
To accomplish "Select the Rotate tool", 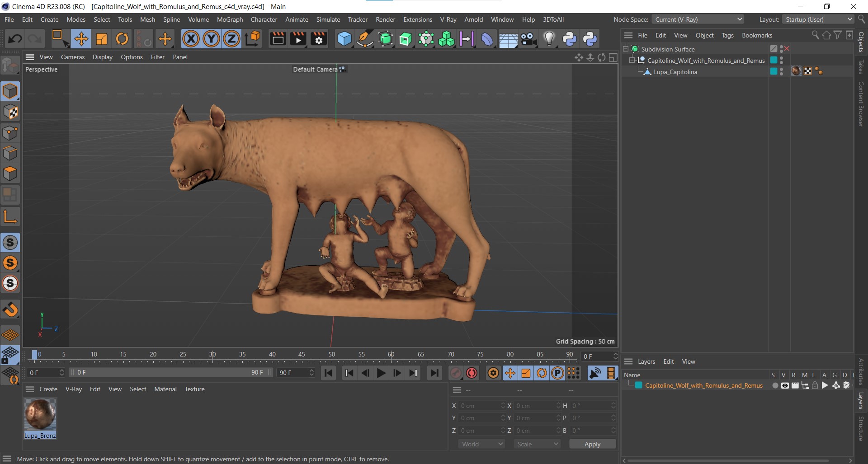I will coord(122,39).
